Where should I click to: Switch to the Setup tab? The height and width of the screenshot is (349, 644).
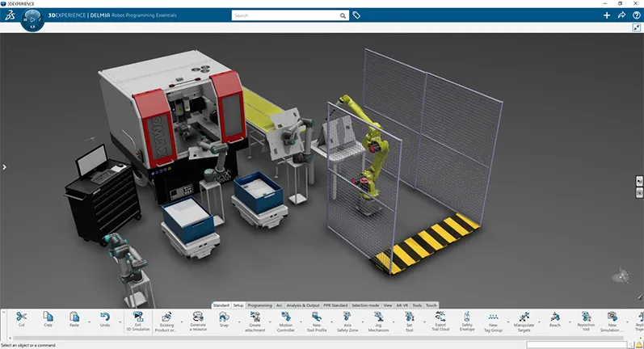238,305
